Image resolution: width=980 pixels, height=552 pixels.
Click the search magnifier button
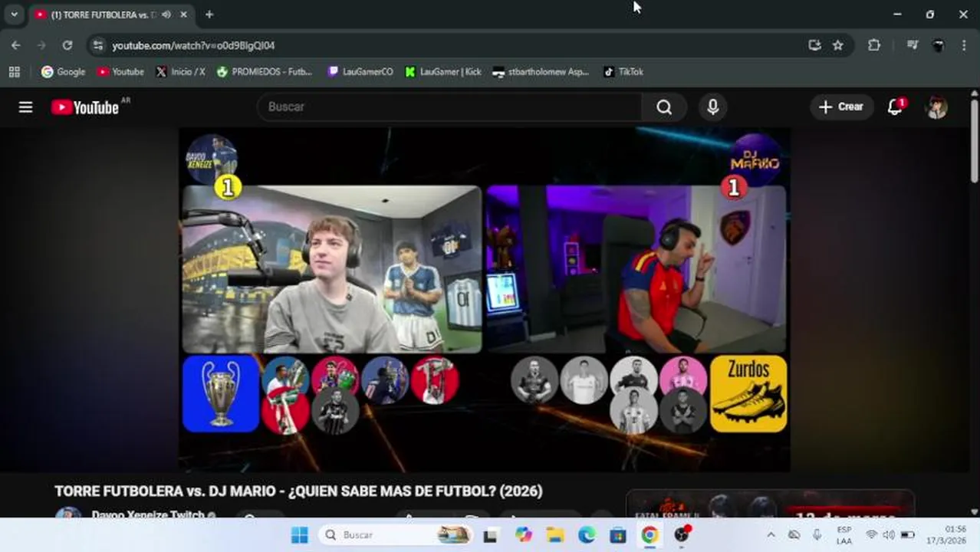click(x=664, y=107)
